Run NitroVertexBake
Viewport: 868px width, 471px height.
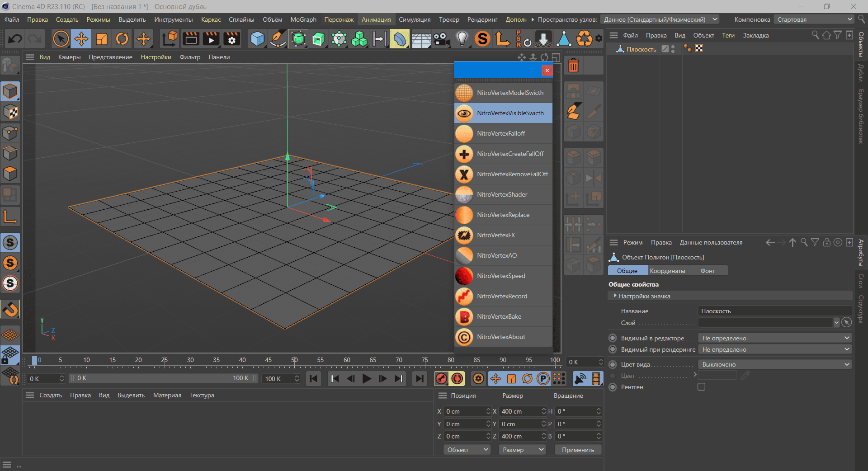point(503,316)
